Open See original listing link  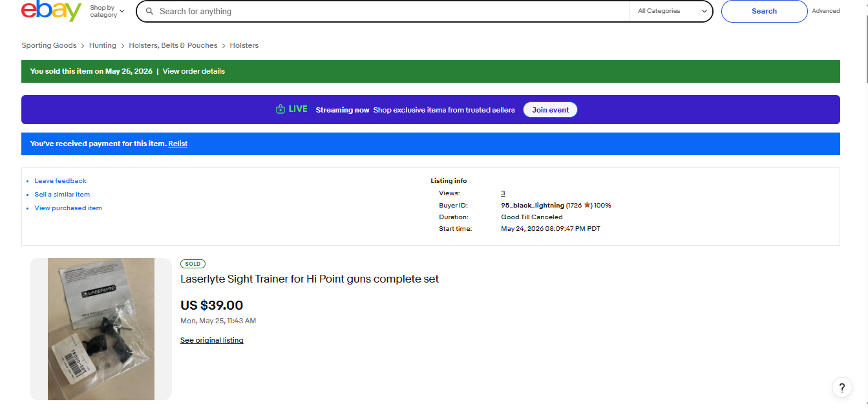coord(211,340)
